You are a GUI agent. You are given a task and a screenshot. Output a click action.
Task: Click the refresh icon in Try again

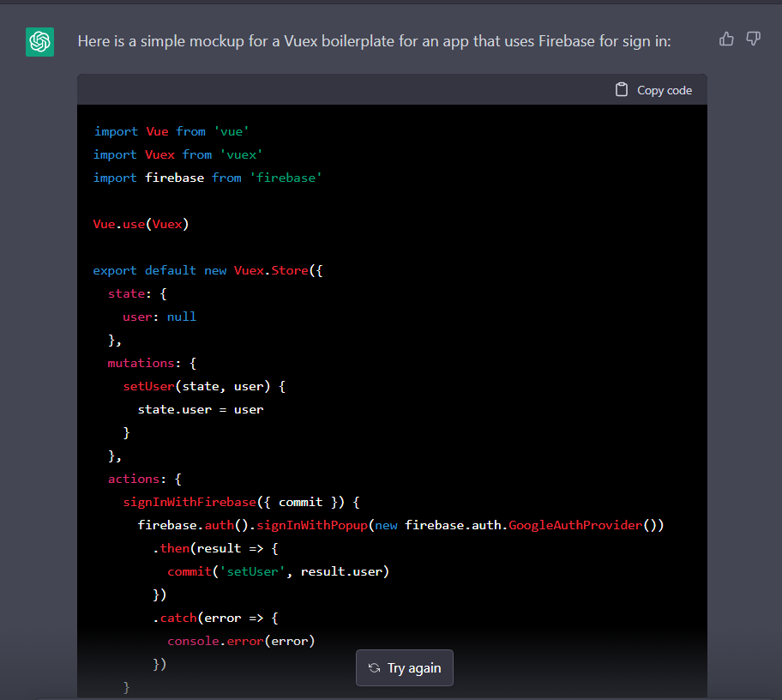(x=374, y=667)
